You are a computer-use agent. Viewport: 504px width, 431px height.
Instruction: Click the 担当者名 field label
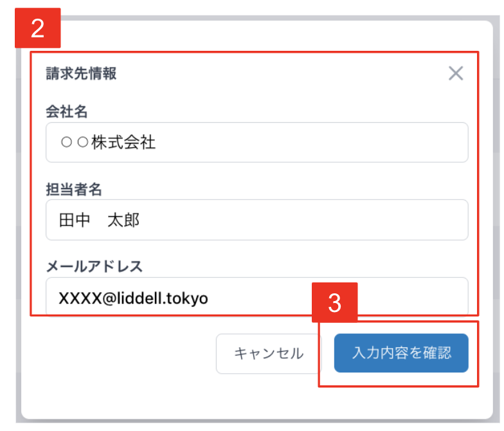tap(73, 189)
